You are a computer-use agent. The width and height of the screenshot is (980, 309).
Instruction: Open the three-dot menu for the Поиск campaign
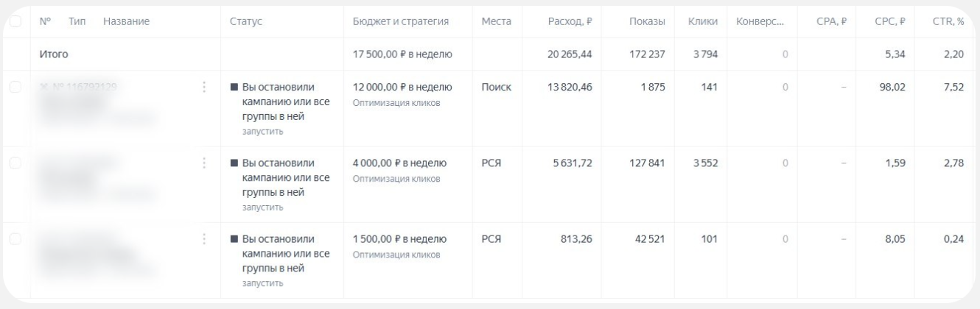(203, 87)
